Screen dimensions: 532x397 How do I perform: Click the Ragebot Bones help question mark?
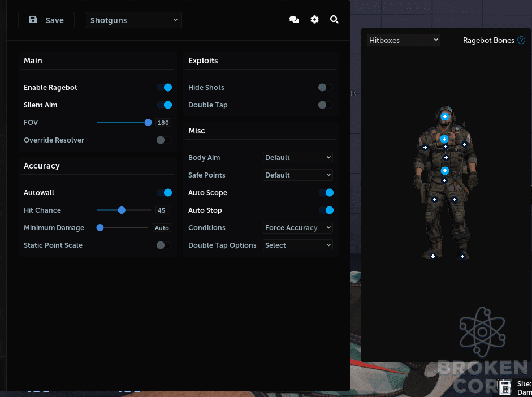[x=521, y=40]
